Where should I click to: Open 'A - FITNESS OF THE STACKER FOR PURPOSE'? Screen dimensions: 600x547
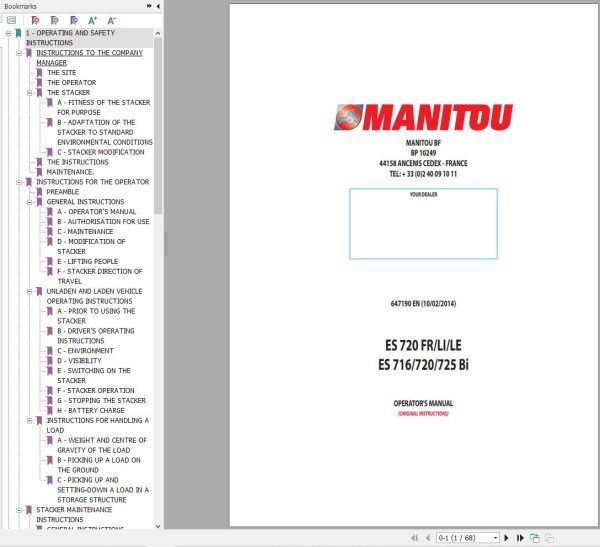104,108
